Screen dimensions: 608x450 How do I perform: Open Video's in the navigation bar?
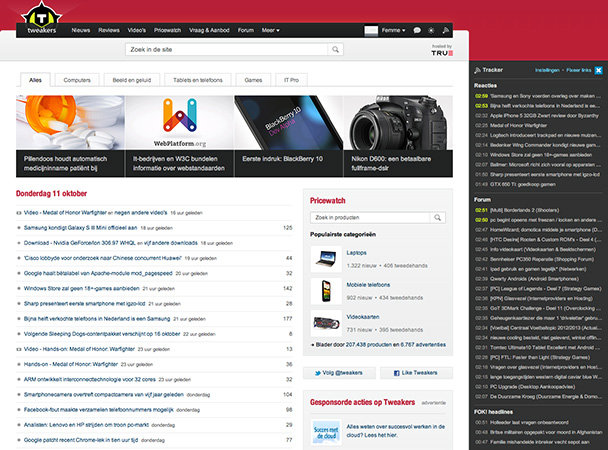(136, 30)
